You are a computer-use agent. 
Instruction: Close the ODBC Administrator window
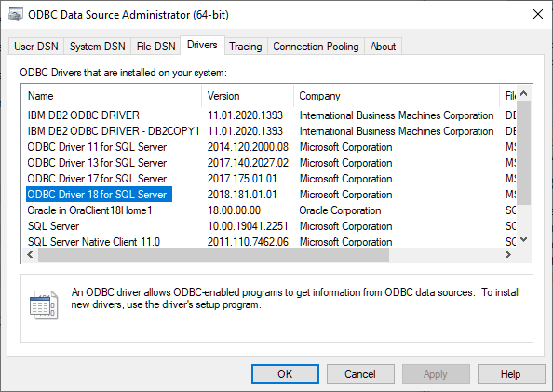click(x=538, y=15)
